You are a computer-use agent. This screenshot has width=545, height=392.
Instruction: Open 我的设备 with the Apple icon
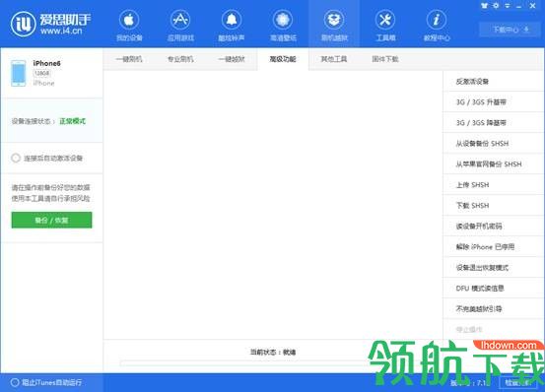click(129, 25)
